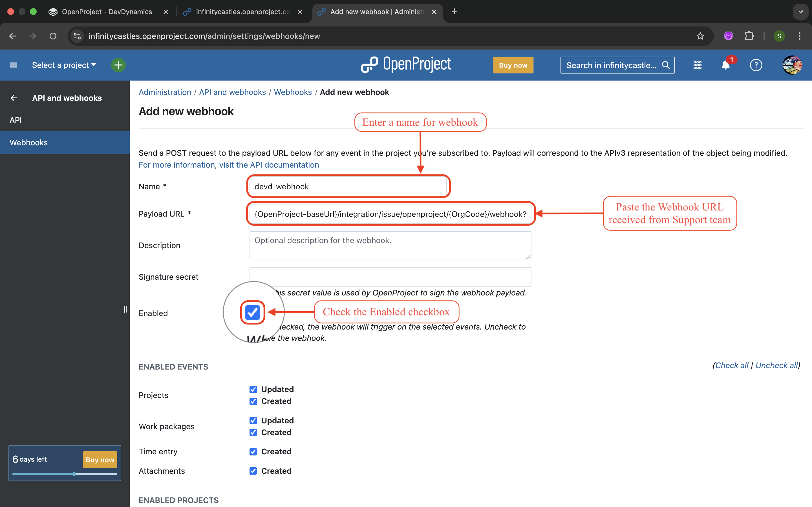
Task: Open the hamburger main menu icon
Action: pos(14,65)
